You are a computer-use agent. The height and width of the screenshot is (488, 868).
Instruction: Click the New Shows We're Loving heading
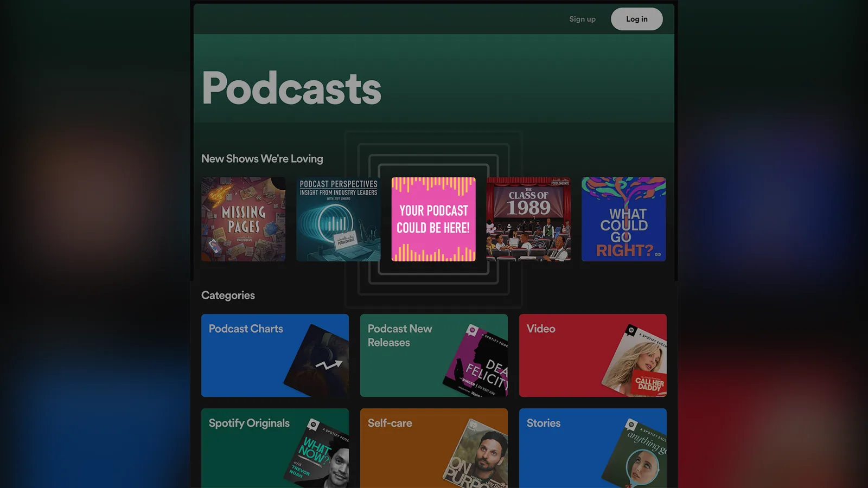click(262, 159)
